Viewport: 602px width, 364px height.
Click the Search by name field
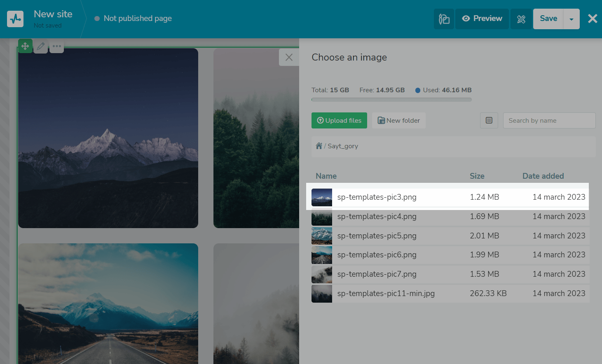(549, 121)
